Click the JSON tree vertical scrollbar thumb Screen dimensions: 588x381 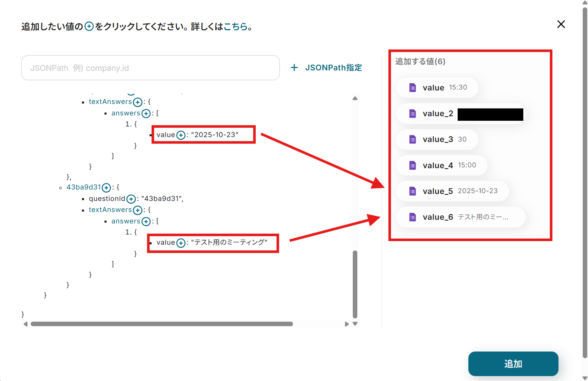pyautogui.click(x=355, y=284)
